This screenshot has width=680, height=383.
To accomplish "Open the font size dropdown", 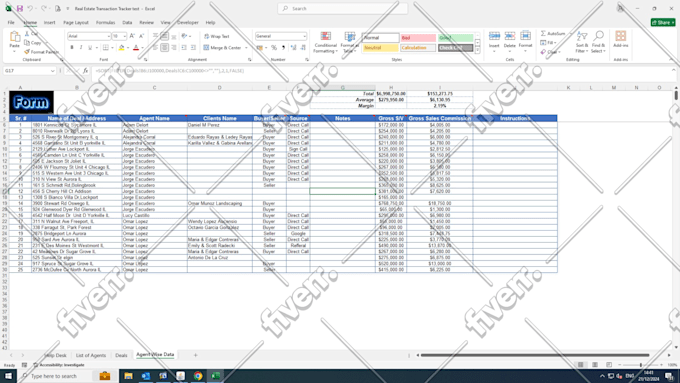I will 124,36.
